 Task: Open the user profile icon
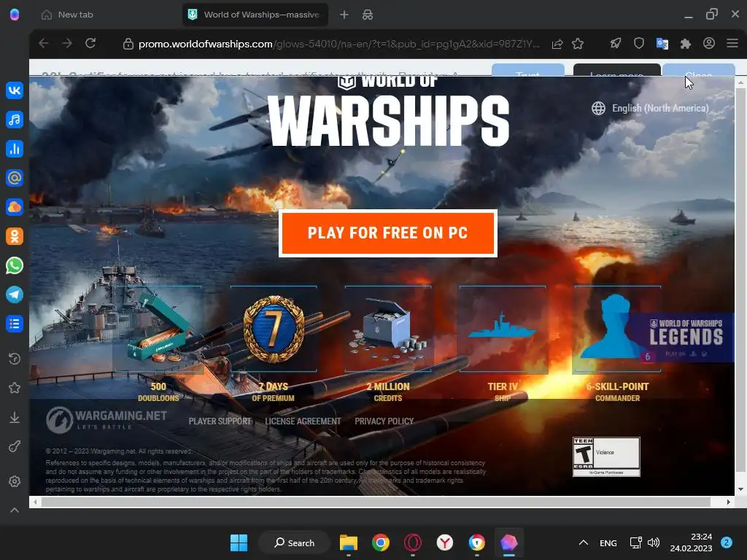pyautogui.click(x=709, y=43)
